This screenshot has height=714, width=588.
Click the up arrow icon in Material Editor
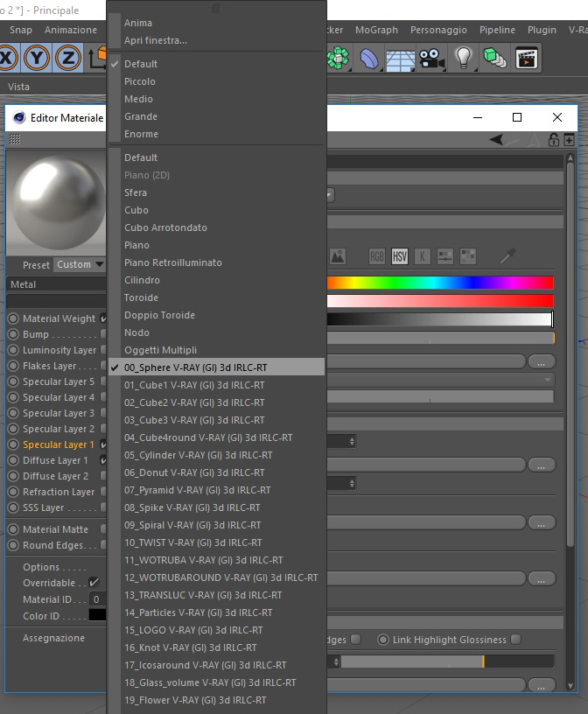(x=534, y=139)
